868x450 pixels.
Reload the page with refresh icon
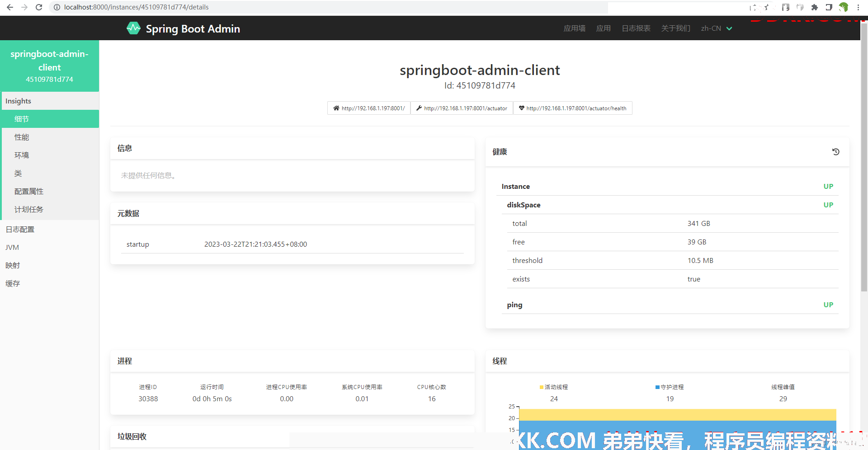[39, 7]
